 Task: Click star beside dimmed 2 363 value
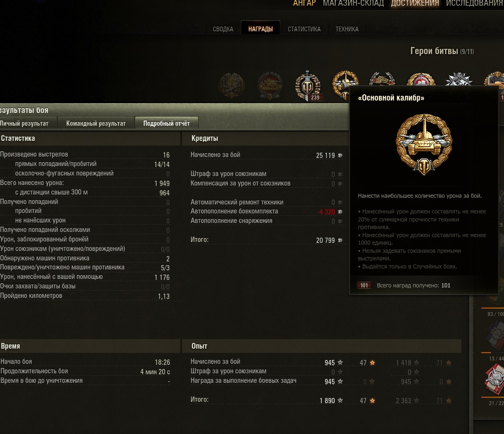pos(417,401)
